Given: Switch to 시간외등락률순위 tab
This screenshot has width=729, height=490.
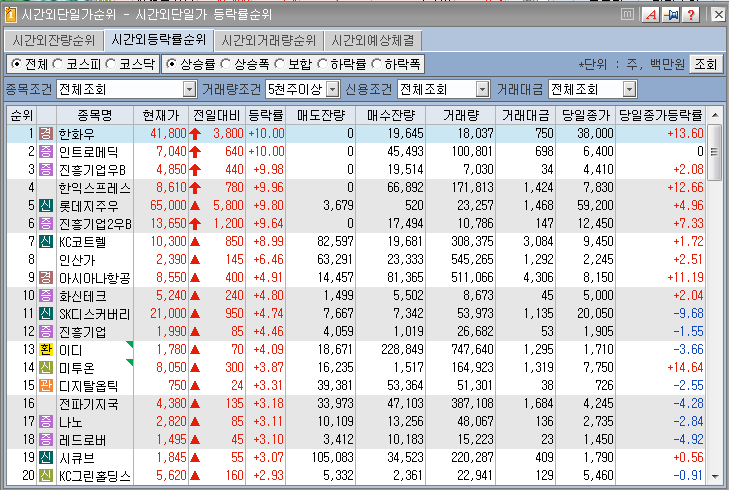Looking at the screenshot, I should [158, 40].
